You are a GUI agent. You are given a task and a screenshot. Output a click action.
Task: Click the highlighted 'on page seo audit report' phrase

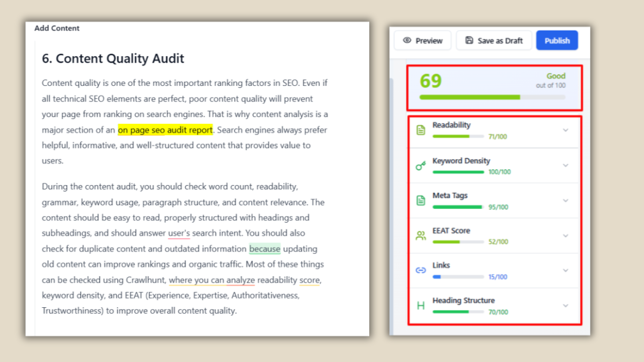[x=165, y=130]
